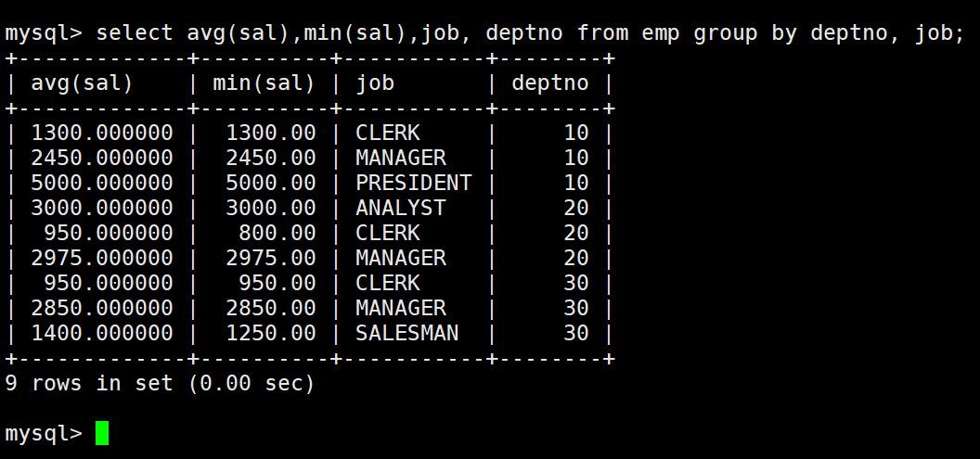Click the word 'select' in the query

pos(135,32)
